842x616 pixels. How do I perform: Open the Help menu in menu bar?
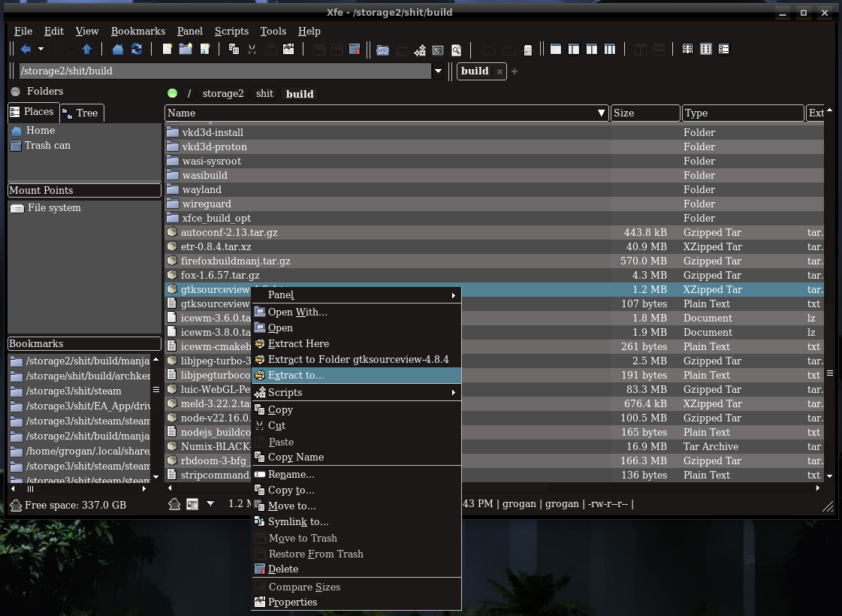[309, 31]
